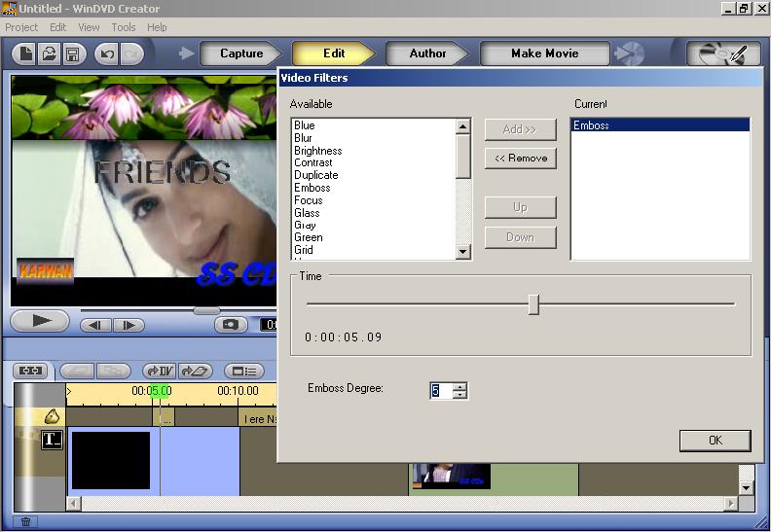Click the Time slider handle
Viewport: 771px width, 532px height.
coord(533,304)
